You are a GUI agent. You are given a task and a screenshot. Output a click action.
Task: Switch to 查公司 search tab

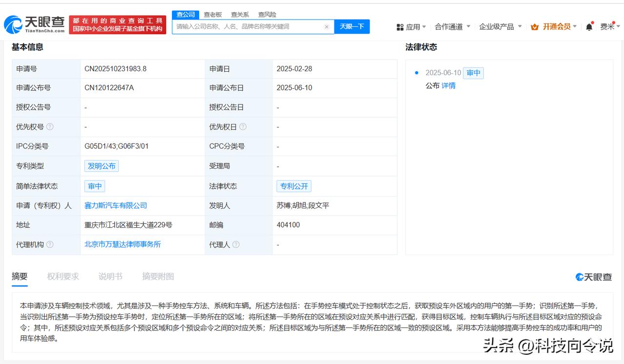(186, 15)
